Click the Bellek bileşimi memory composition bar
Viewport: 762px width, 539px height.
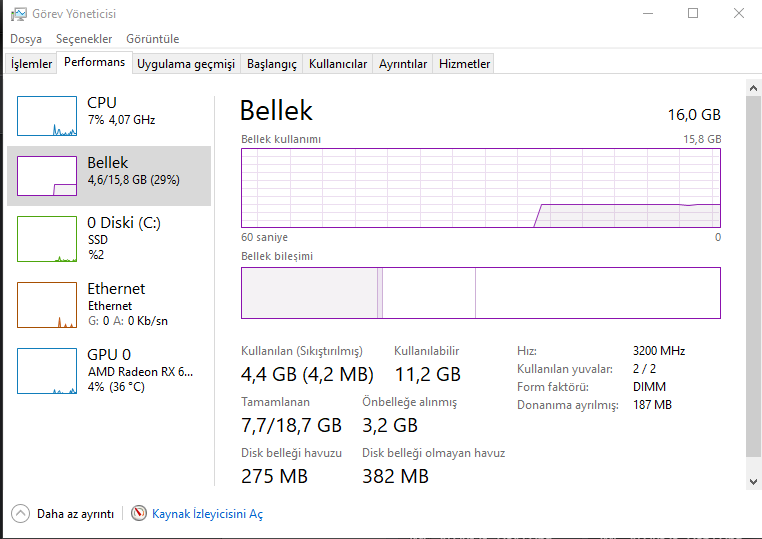tap(480, 293)
